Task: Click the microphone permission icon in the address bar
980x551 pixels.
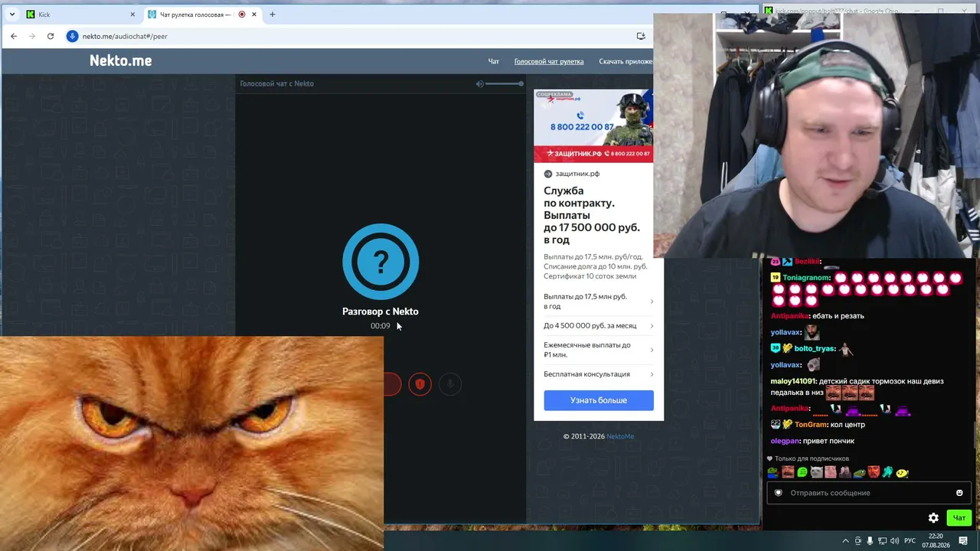Action: pyautogui.click(x=73, y=36)
